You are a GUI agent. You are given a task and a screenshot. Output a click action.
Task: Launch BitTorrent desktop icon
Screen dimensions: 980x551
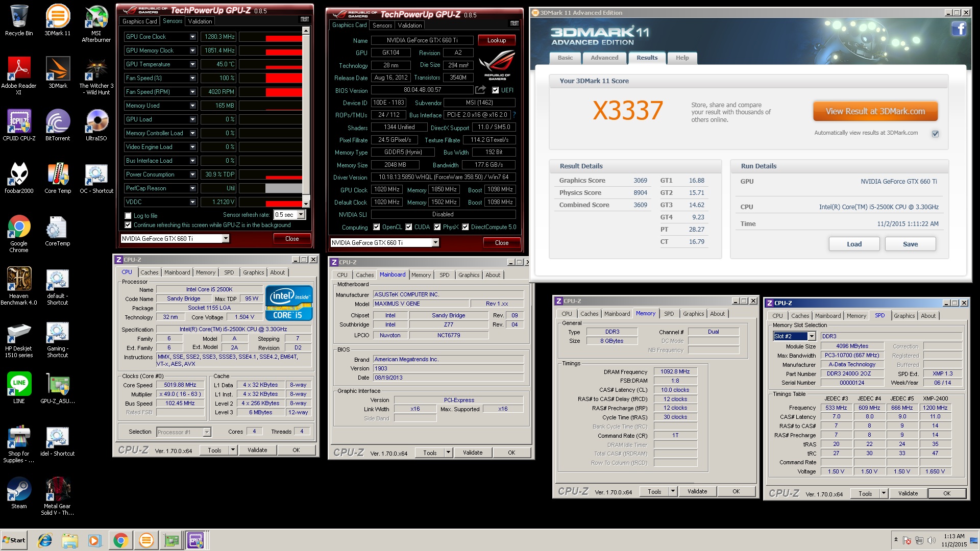[x=58, y=125]
